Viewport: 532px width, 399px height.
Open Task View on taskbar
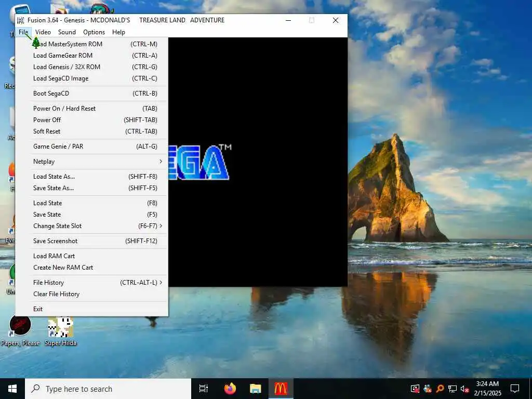click(x=204, y=389)
